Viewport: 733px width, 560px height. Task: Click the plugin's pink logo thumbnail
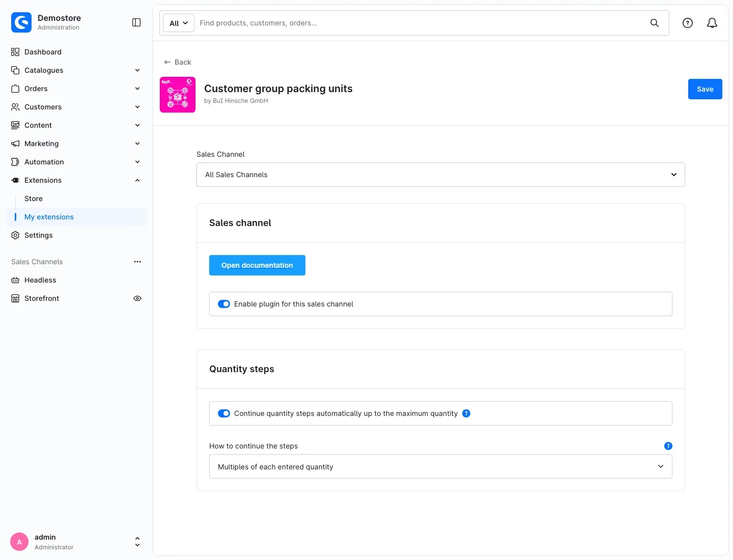(x=178, y=95)
